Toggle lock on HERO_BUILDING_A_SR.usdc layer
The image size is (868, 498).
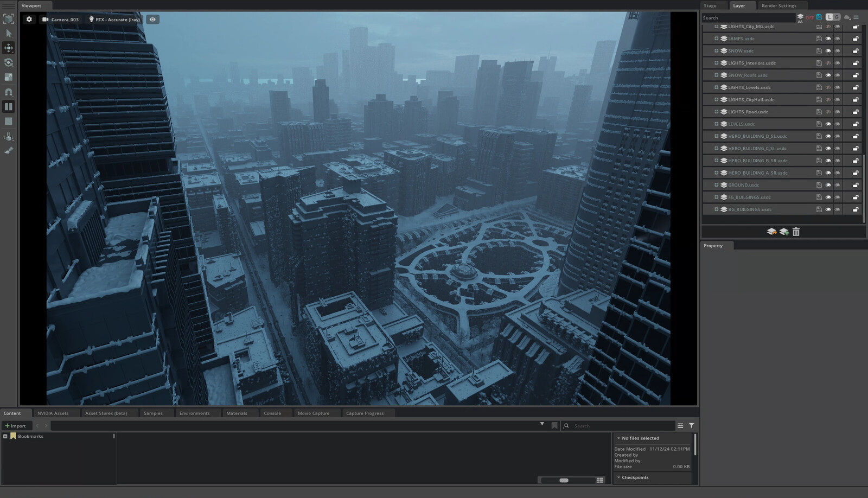pyautogui.click(x=856, y=173)
